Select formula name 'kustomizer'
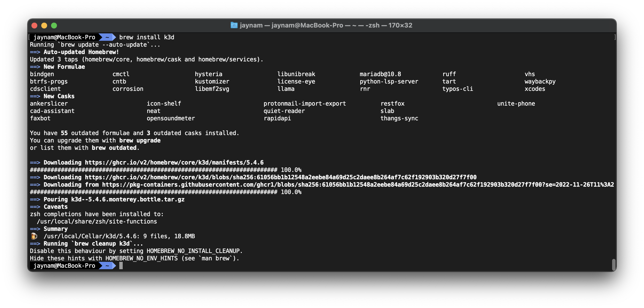Screen dimensions: 644x308 pos(212,81)
